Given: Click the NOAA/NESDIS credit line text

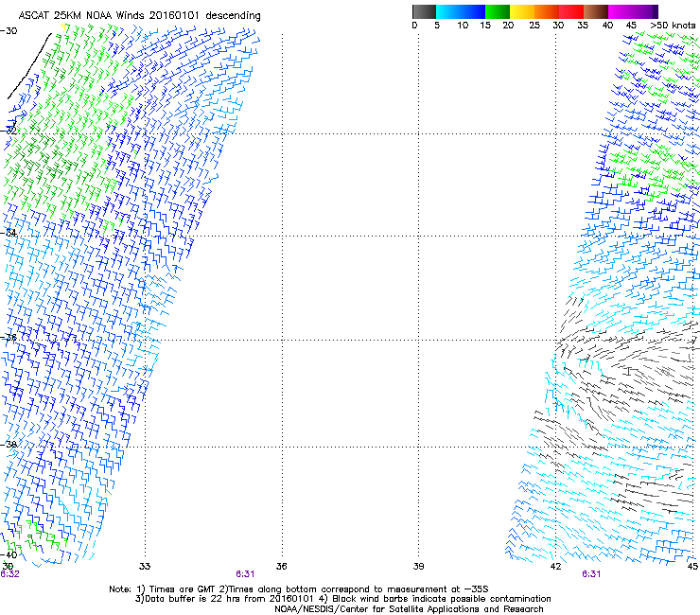Looking at the screenshot, I should pos(409,609).
